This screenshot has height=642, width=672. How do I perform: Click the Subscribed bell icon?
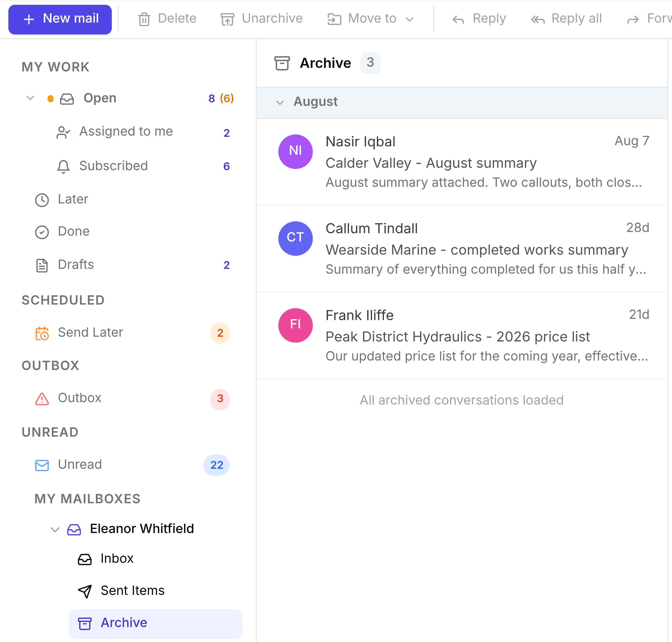coord(63,167)
